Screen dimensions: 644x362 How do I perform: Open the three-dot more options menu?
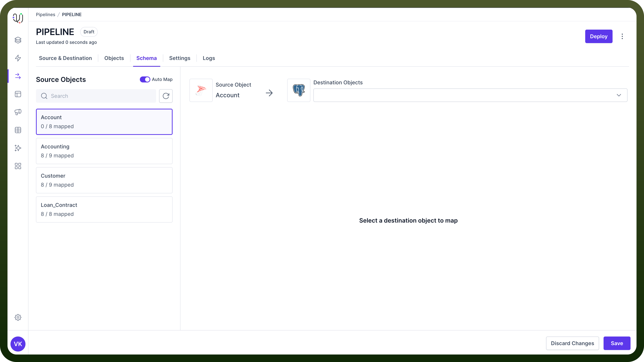click(622, 37)
